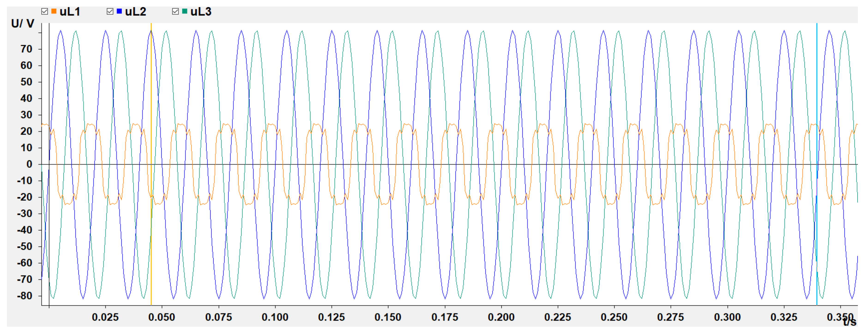The image size is (868, 333).
Task: Click the 0 voltage axis label
Action: coord(29,164)
